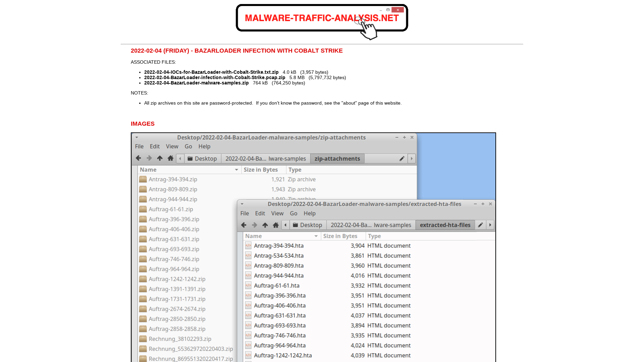The image size is (644, 362).
Task: Open Edit menu in extracted-hta-files window
Action: click(x=260, y=214)
